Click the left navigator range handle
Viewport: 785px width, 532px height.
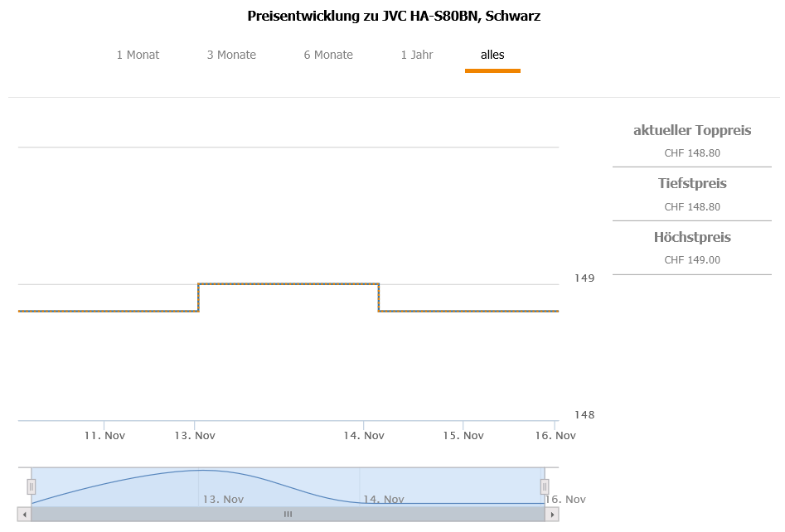pyautogui.click(x=31, y=486)
